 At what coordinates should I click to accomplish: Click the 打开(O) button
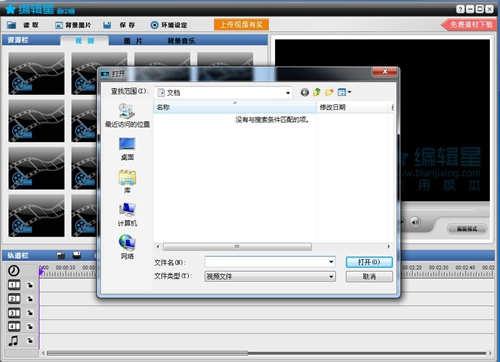(369, 262)
